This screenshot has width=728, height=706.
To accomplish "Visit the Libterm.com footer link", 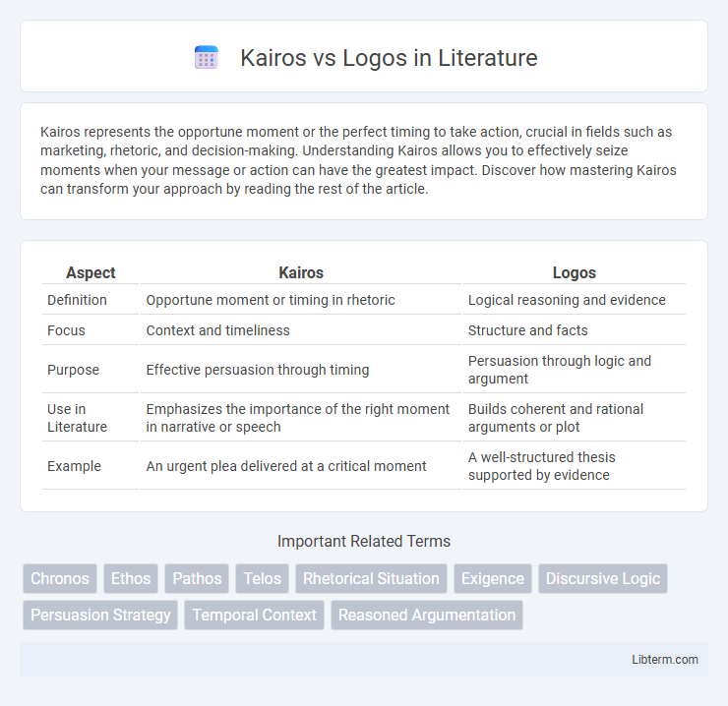I will point(664,659).
